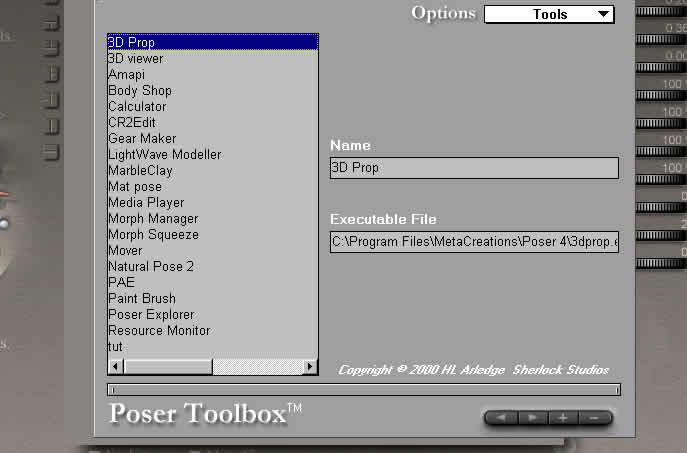Choose Amapi from the tools list

[x=212, y=74]
